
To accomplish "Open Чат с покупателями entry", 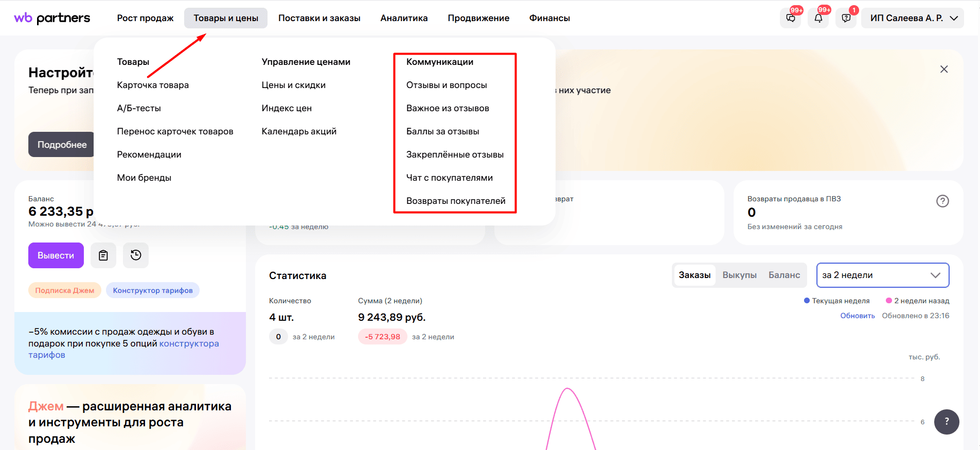I will pyautogui.click(x=450, y=178).
